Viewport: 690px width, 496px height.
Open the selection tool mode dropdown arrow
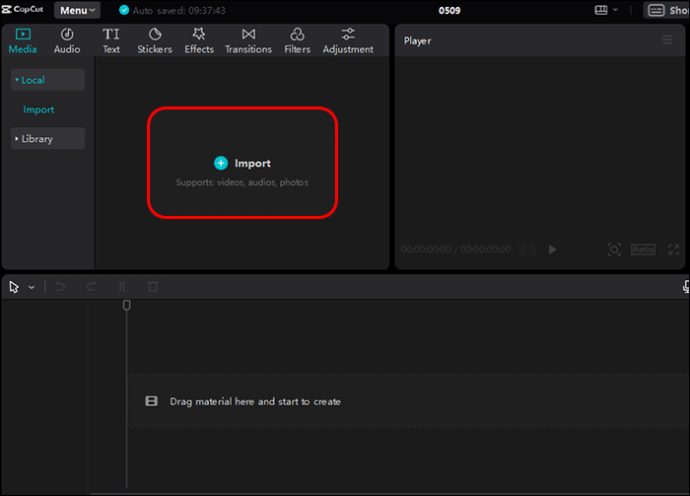[x=31, y=287]
